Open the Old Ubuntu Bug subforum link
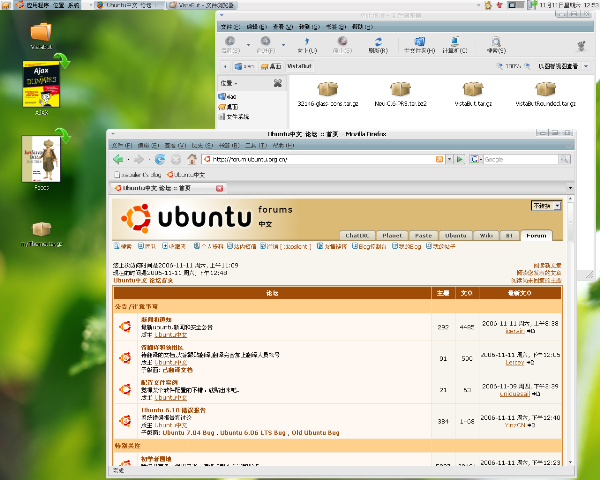 (315, 433)
